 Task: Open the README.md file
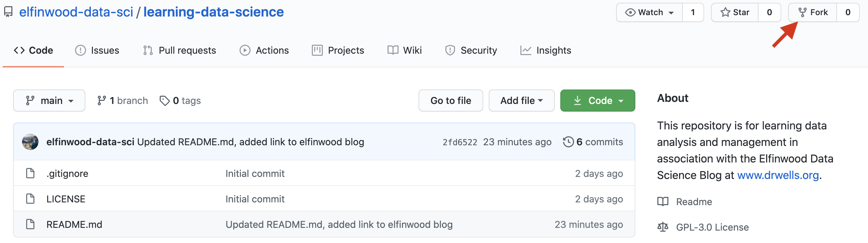pyautogui.click(x=74, y=224)
